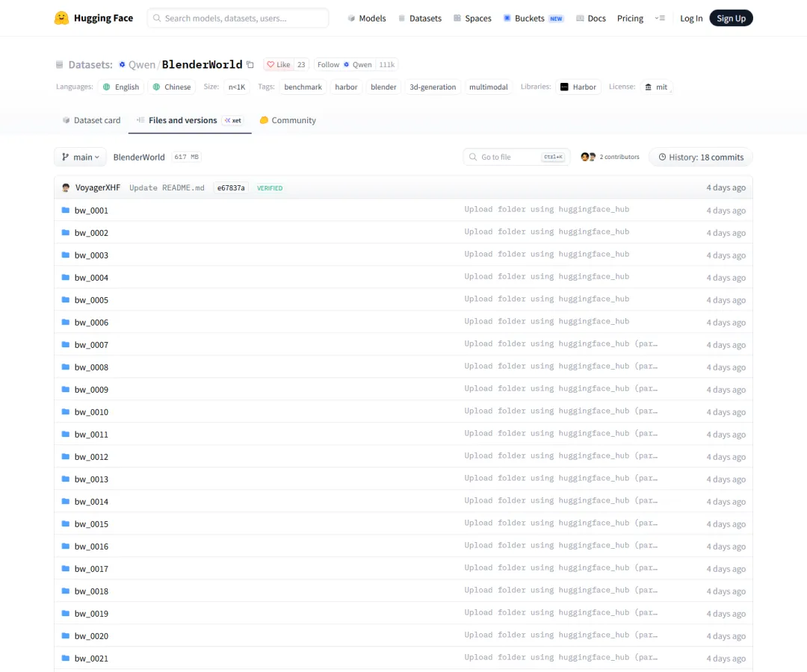Click the Log In link
The image size is (807, 672).
(x=691, y=19)
